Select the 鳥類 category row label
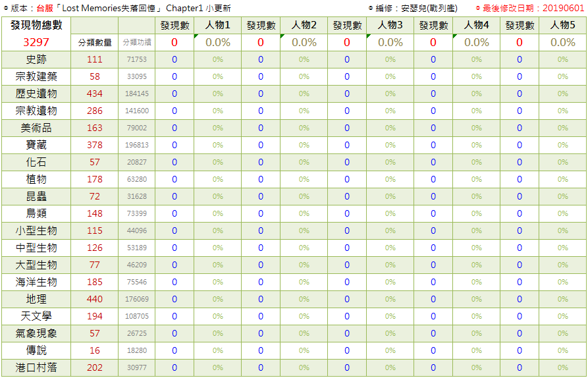This screenshot has width=588, height=378. [x=36, y=214]
